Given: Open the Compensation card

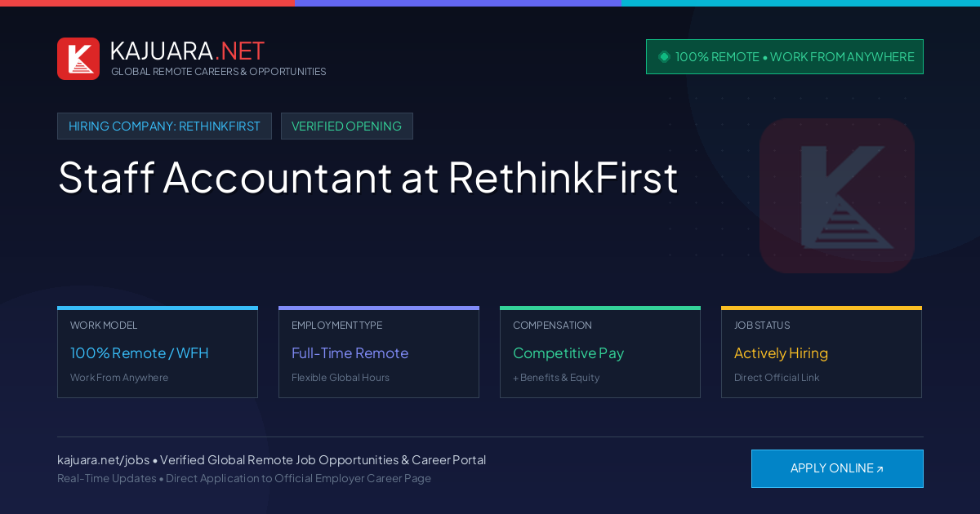Looking at the screenshot, I should tap(600, 352).
